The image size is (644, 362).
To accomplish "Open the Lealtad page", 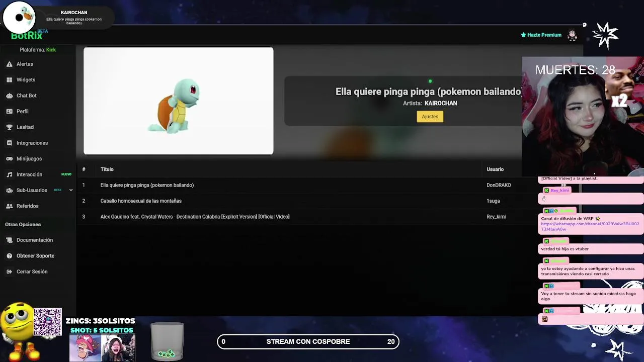I will pos(25,127).
